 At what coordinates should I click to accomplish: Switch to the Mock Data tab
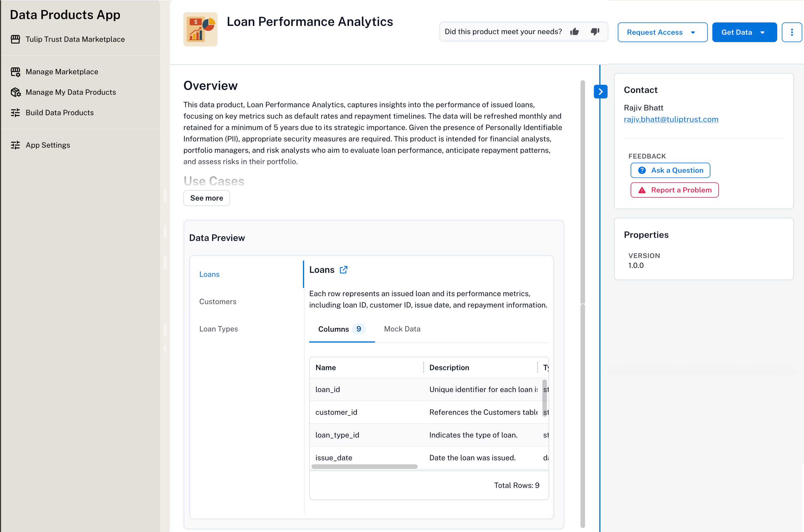tap(402, 329)
